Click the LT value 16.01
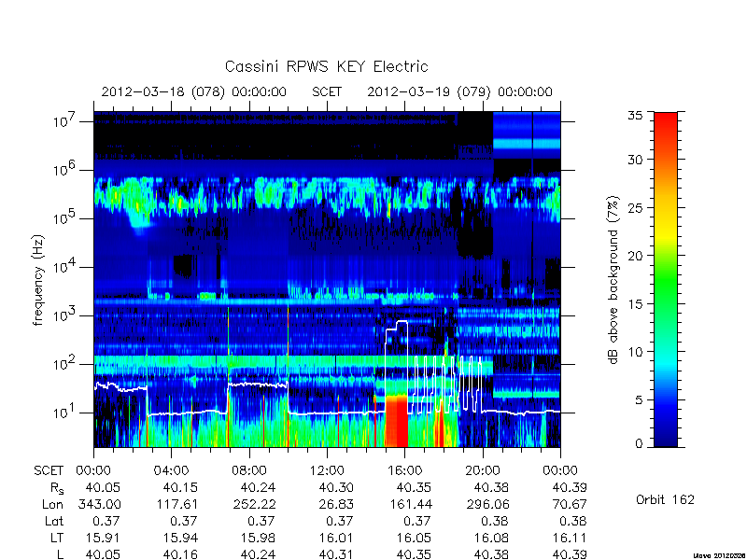 [336, 538]
